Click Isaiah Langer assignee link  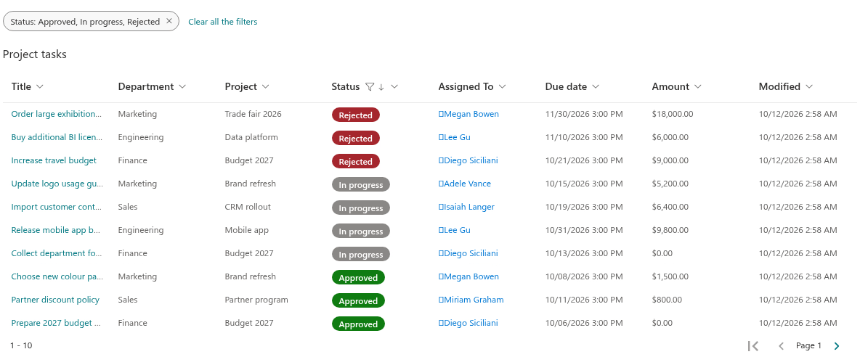[466, 207]
